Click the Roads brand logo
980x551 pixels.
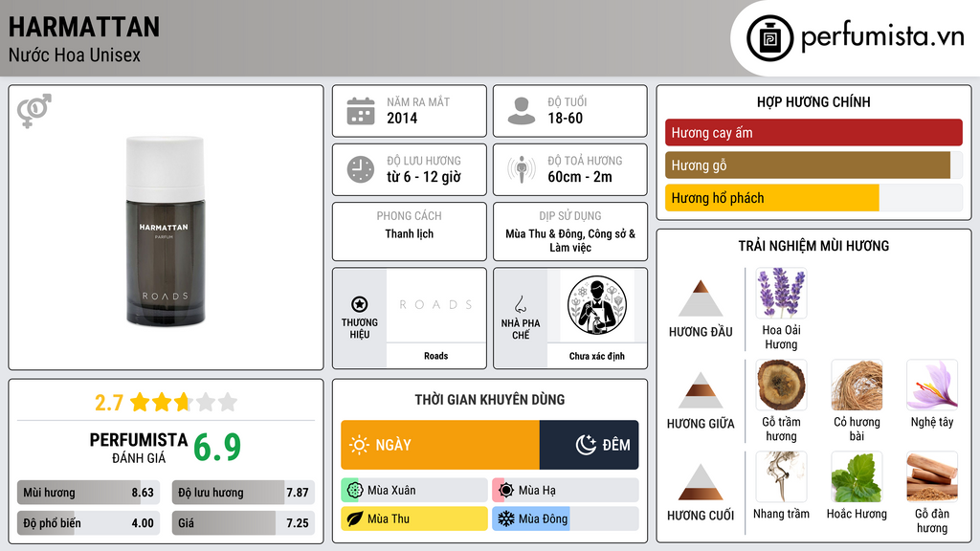tap(435, 305)
